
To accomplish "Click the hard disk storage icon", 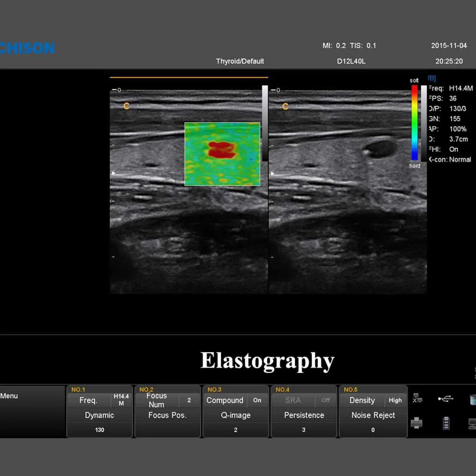I will 473,400.
